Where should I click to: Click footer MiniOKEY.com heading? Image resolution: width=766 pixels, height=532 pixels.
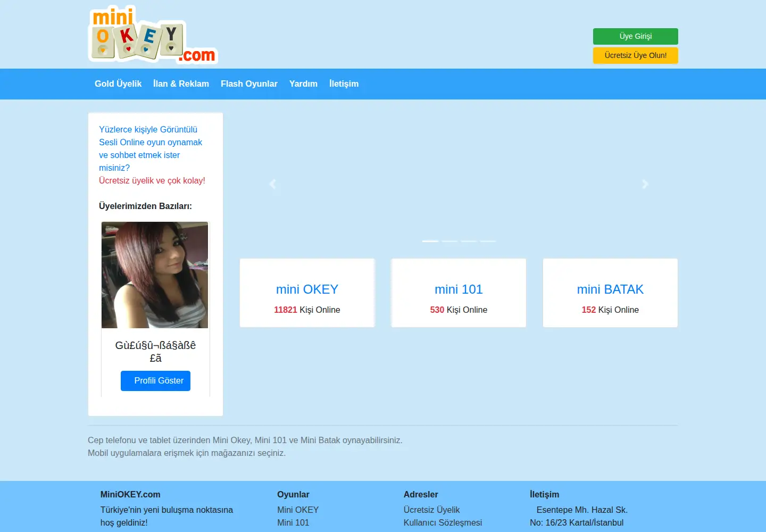coord(130,494)
